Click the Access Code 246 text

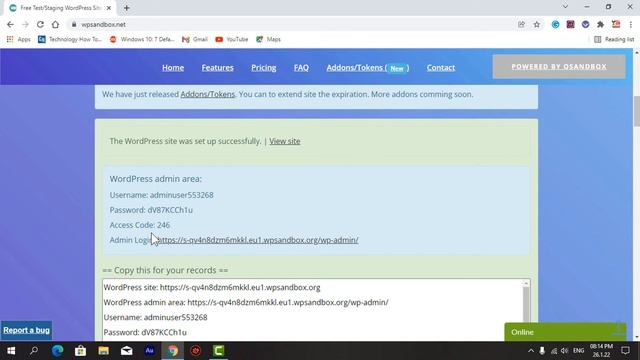pos(140,225)
